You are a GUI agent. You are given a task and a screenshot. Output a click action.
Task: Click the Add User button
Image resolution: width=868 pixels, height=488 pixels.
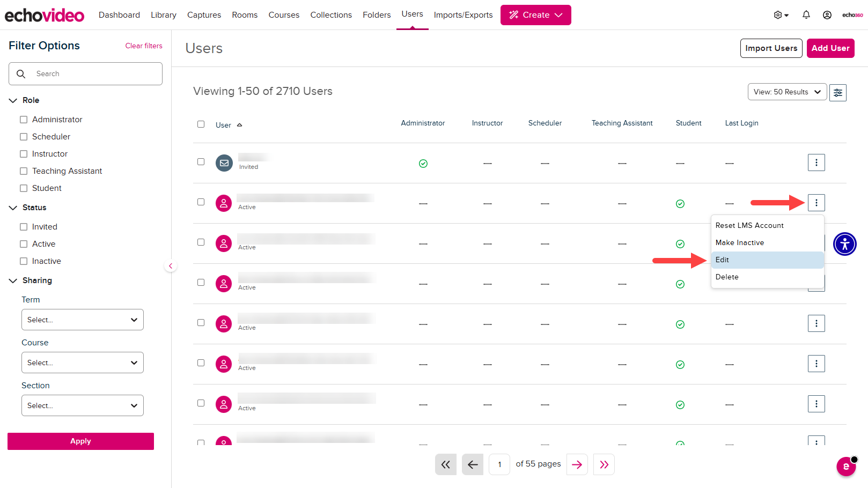point(830,48)
